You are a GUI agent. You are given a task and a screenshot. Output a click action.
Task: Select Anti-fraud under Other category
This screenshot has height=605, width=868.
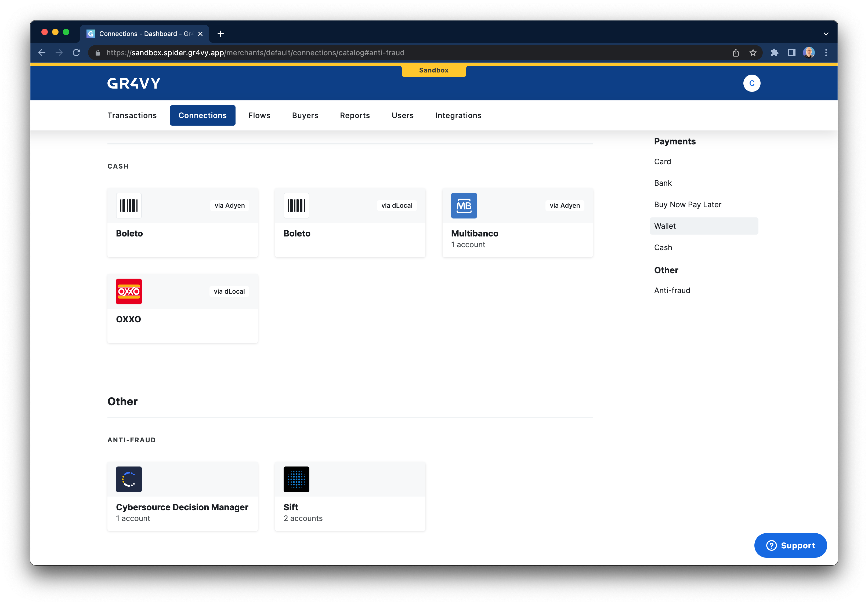click(672, 290)
